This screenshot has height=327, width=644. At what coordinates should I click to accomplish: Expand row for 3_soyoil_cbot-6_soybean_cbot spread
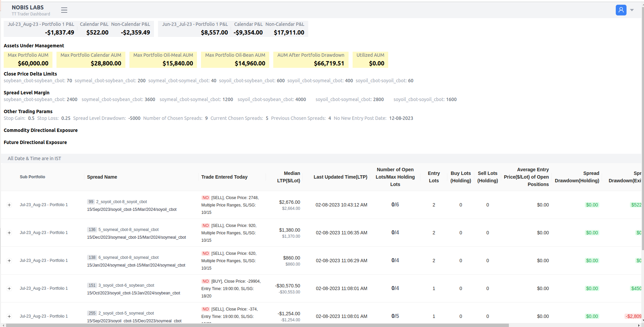[x=9, y=288]
